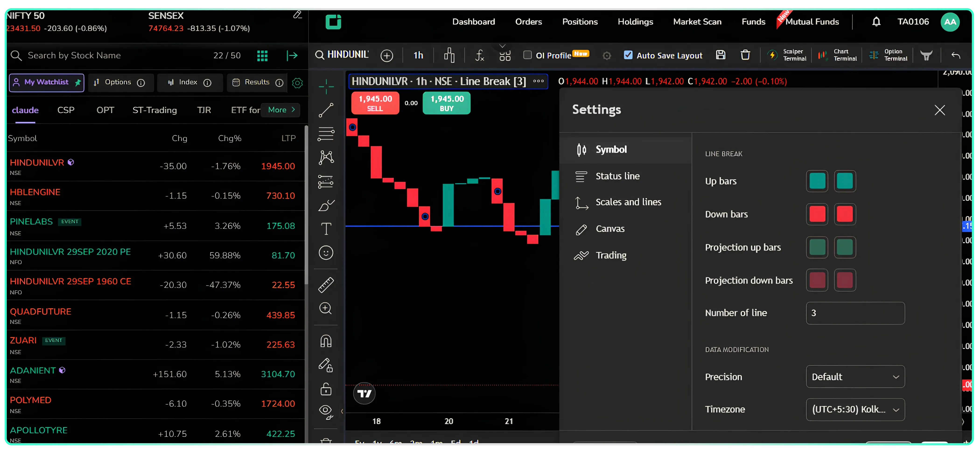Open watchlist settings gear
980x449 pixels.
297,83
